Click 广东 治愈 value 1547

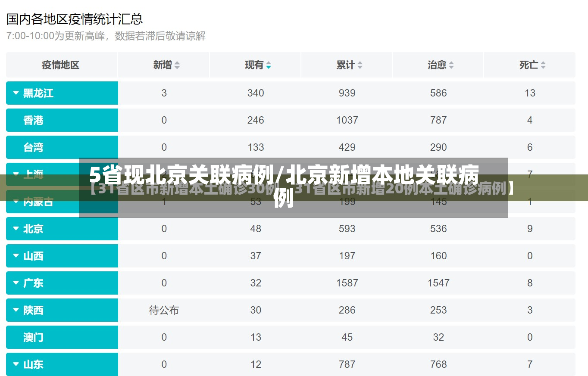click(438, 283)
